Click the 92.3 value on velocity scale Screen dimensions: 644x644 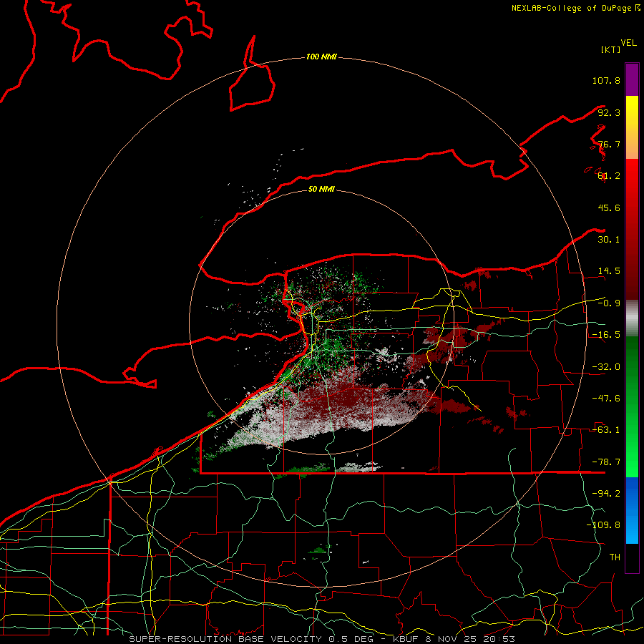(609, 112)
